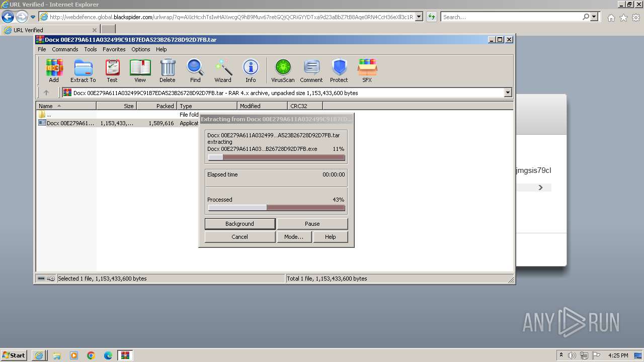The width and height of the screenshot is (644, 362).
Task: Click the Protect archive icon
Action: point(339,70)
